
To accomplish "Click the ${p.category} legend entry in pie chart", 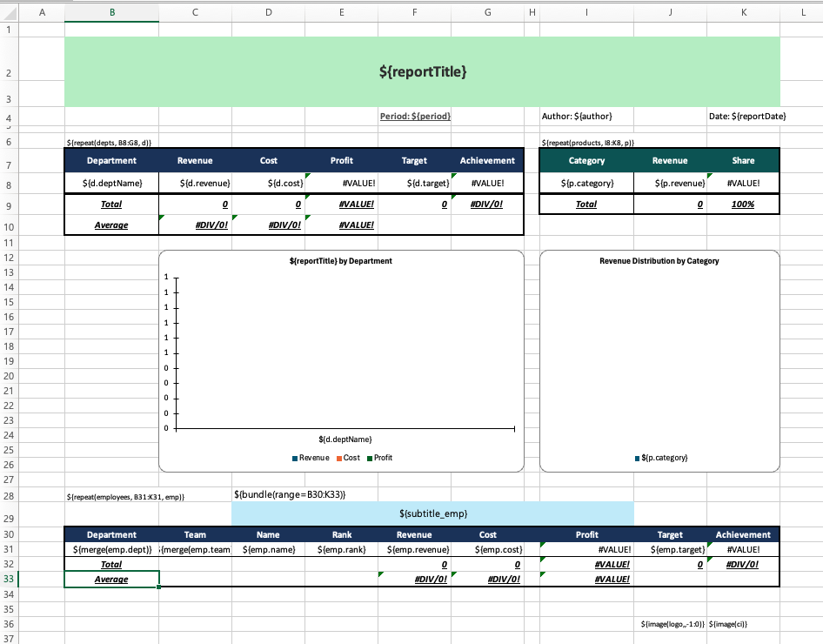I will click(x=661, y=458).
